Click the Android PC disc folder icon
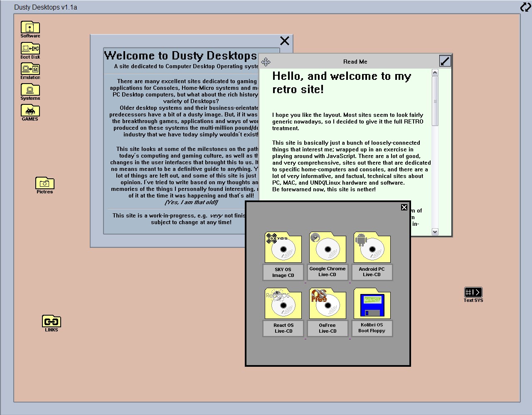The image size is (532, 415). 372,247
